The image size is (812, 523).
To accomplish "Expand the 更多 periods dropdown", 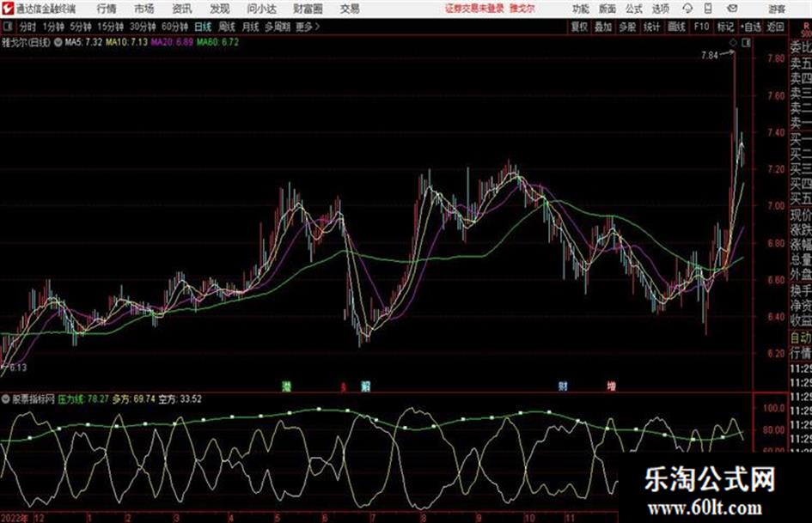I will pyautogui.click(x=308, y=27).
